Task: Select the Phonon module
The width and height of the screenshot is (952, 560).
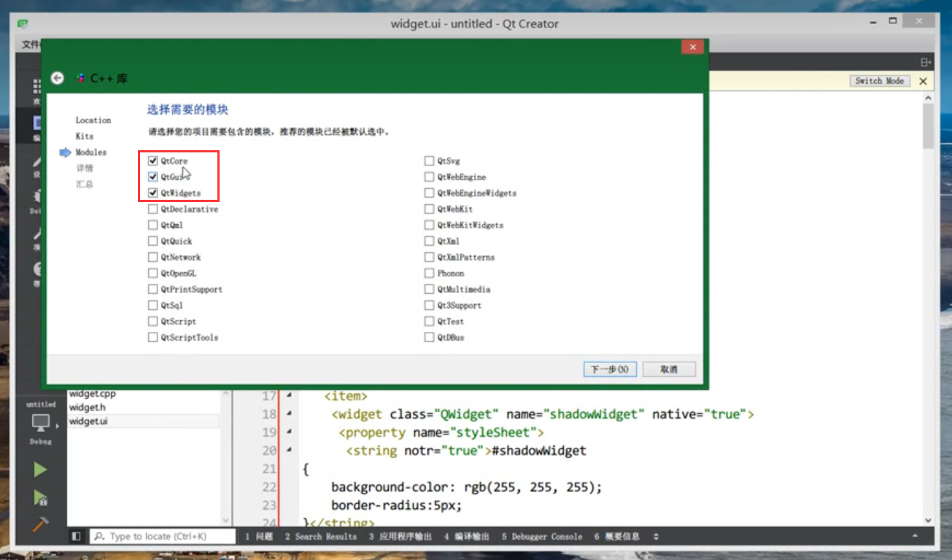Action: (x=430, y=273)
